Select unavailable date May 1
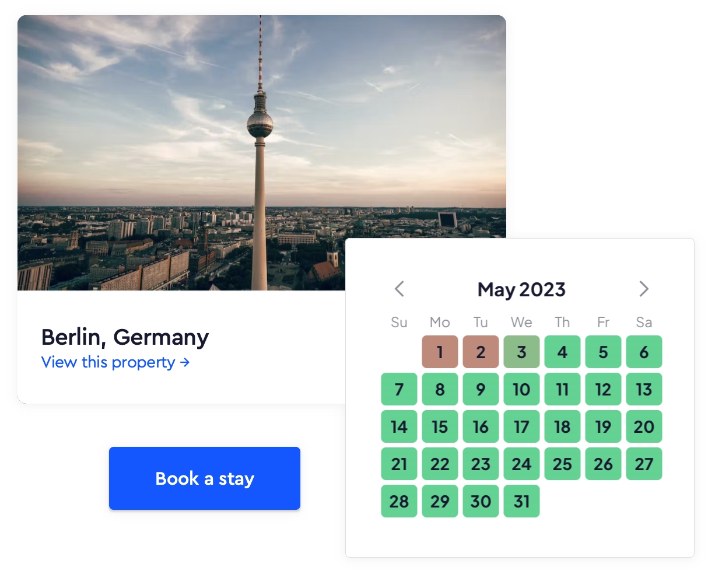 [x=440, y=352]
